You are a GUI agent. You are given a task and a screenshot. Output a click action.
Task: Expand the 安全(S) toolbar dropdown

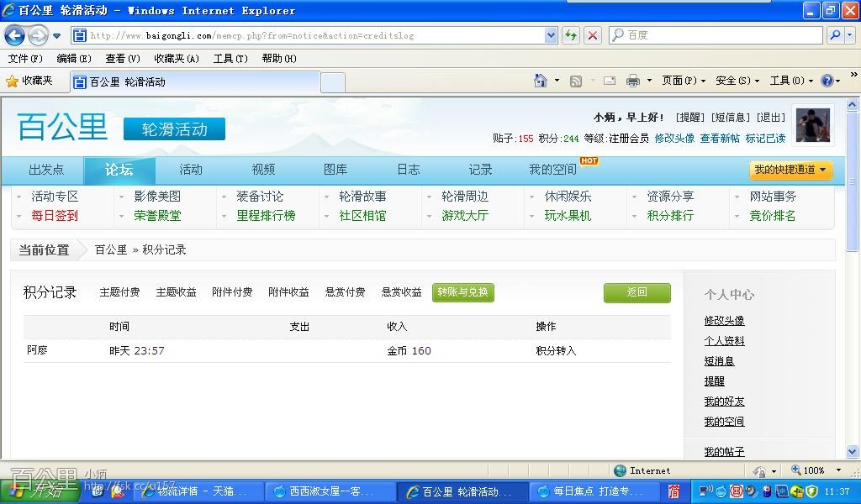click(737, 81)
